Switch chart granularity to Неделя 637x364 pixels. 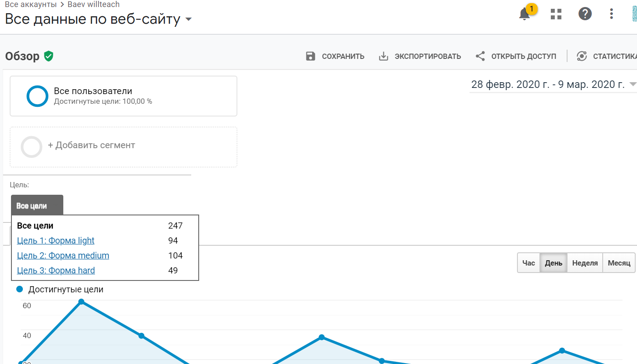tap(585, 263)
